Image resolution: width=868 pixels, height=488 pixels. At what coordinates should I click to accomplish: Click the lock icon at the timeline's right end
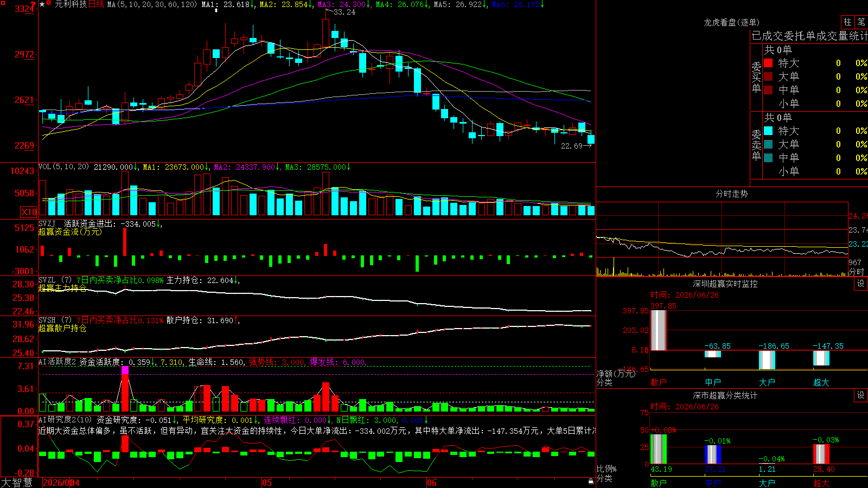[591, 481]
